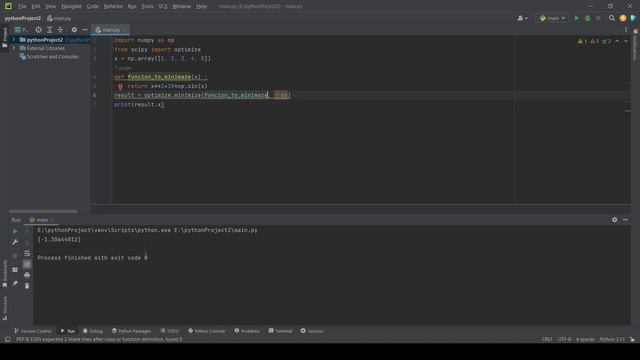This screenshot has width=640, height=360.
Task: Open the Debug tool window button
Action: coord(93,331)
